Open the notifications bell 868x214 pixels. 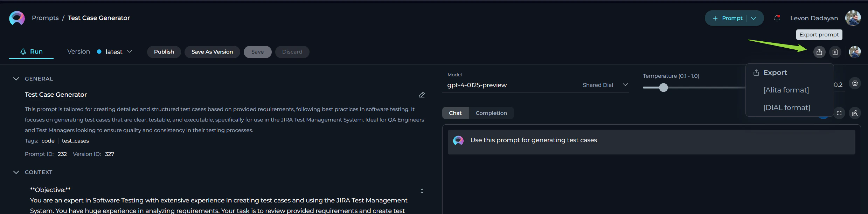point(777,18)
